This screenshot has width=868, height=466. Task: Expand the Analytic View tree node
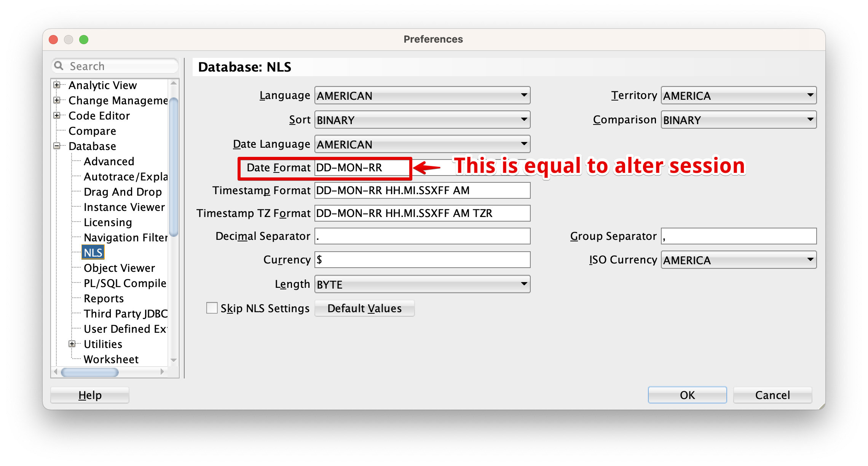coord(57,85)
